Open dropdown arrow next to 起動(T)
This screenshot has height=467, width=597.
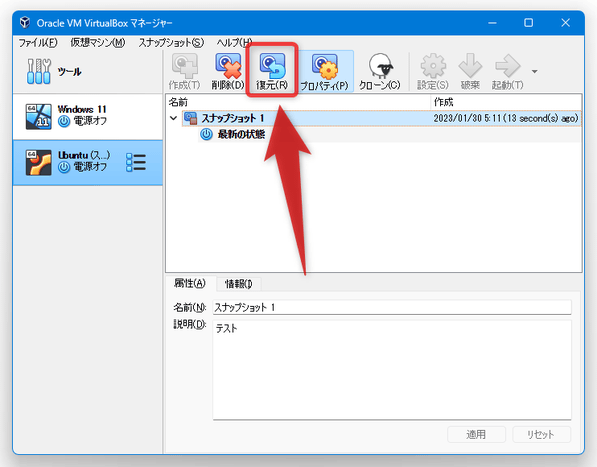[x=535, y=72]
